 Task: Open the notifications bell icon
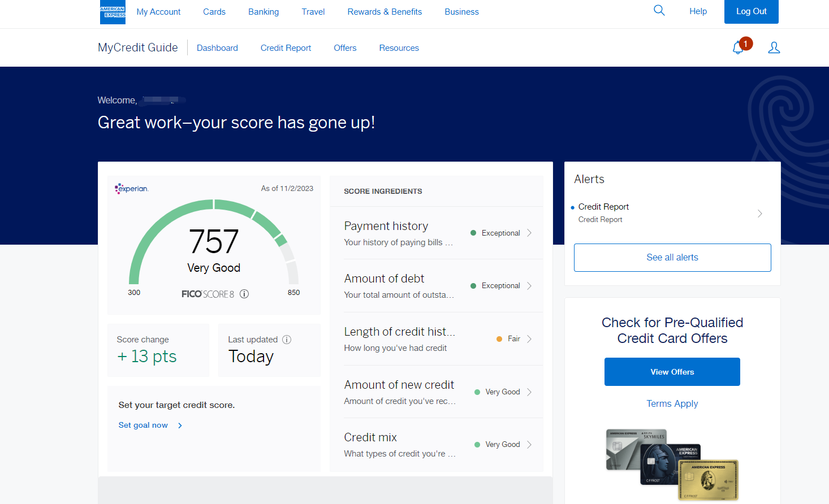pos(738,48)
